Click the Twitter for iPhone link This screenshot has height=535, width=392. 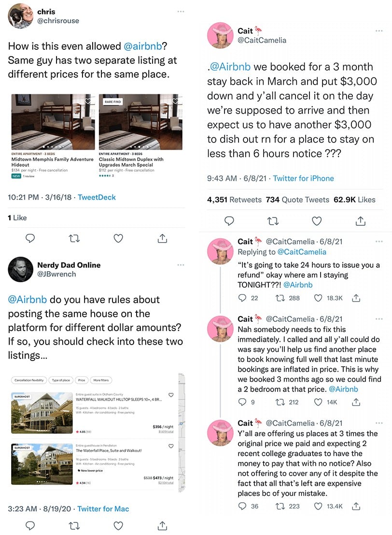click(x=303, y=178)
